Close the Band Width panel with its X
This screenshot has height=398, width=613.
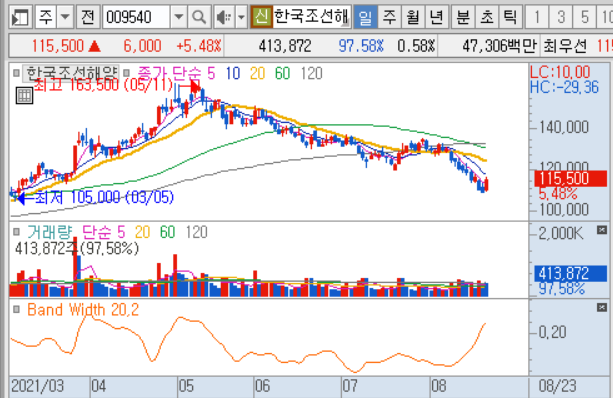602,307
